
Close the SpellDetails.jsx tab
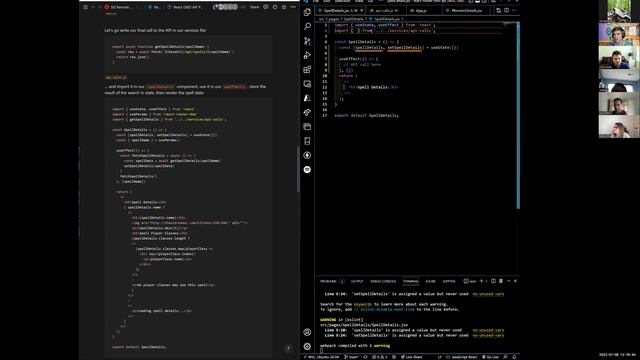(362, 11)
